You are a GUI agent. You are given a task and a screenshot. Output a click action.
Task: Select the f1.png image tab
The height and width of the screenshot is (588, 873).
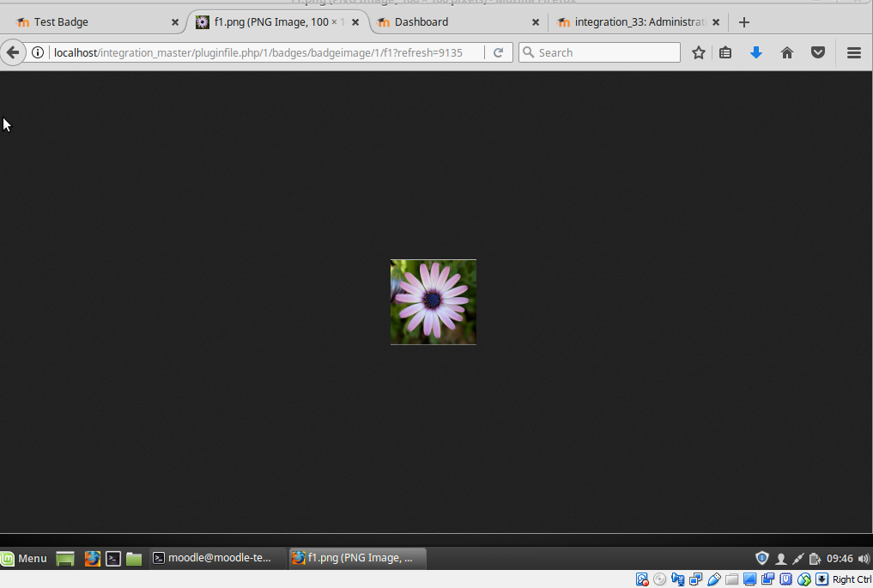tap(276, 22)
